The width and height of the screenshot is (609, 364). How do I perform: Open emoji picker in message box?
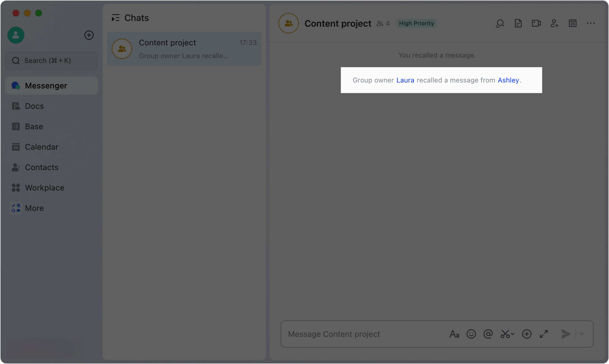point(471,334)
